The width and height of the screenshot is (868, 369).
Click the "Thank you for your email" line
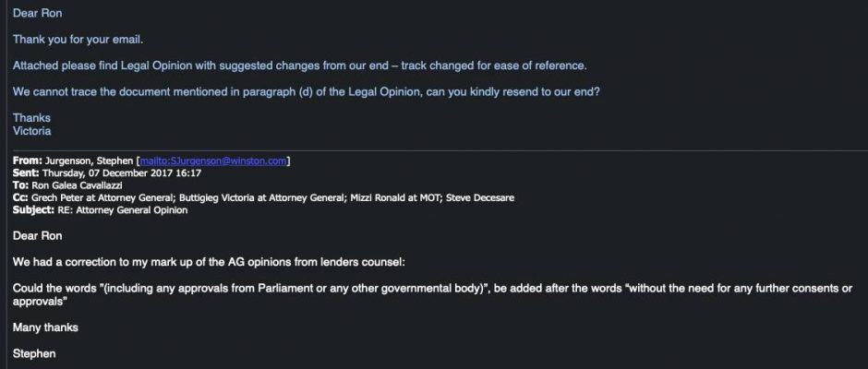tap(78, 40)
